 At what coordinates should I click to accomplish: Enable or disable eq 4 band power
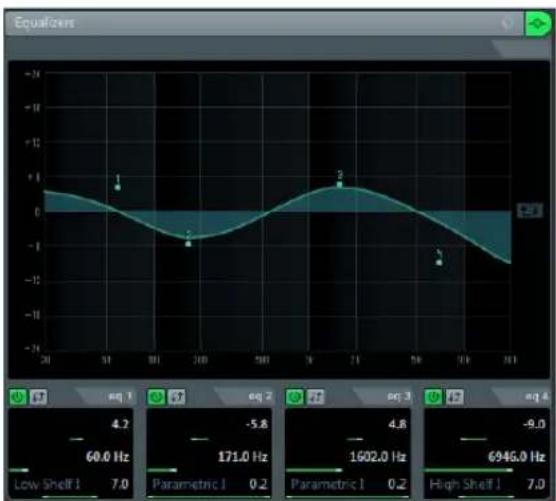pyautogui.click(x=433, y=397)
